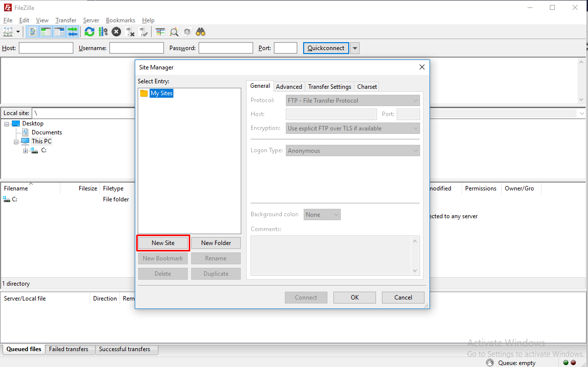Click the Documents icon in local tree
This screenshot has width=588, height=367.
pos(25,132)
